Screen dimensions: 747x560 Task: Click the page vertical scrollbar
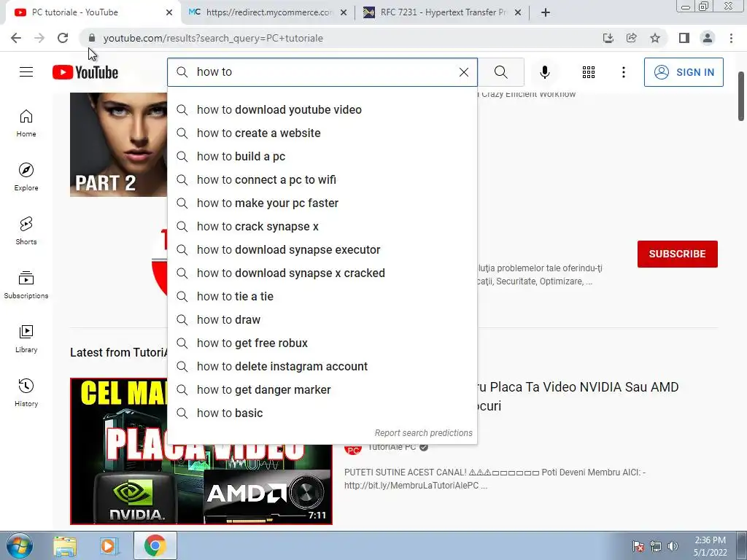[x=741, y=97]
